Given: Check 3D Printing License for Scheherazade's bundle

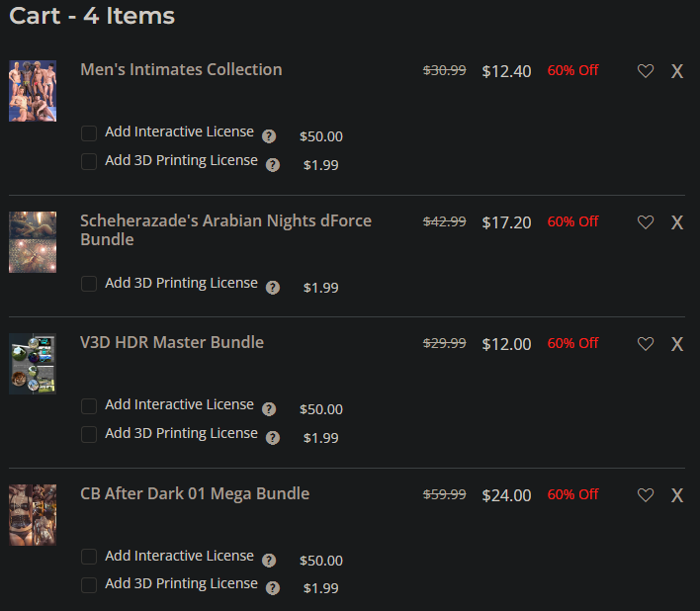Looking at the screenshot, I should click(89, 284).
